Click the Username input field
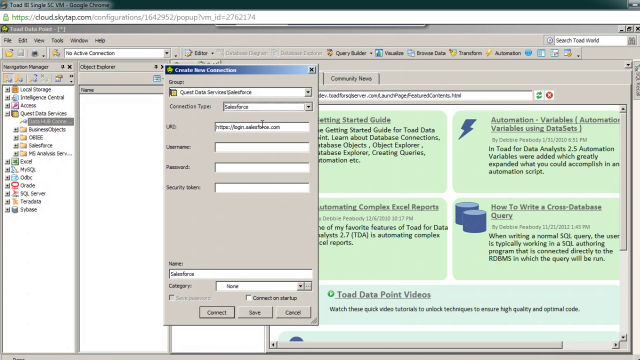Image resolution: width=640 pixels, height=360 pixels. coord(262,147)
